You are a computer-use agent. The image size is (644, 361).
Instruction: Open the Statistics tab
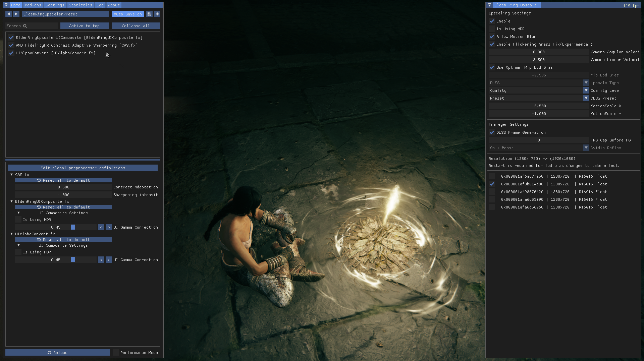point(80,5)
